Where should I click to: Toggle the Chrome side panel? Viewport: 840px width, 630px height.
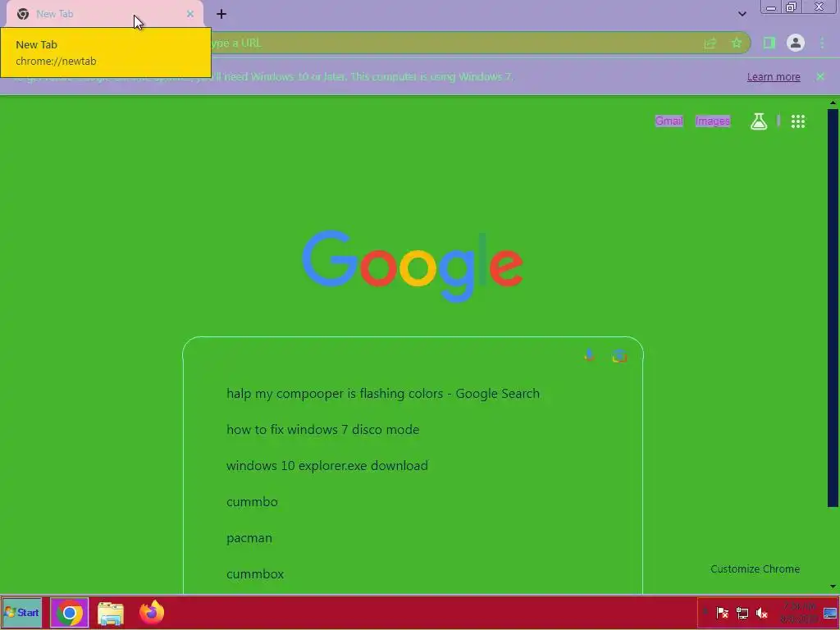(769, 43)
